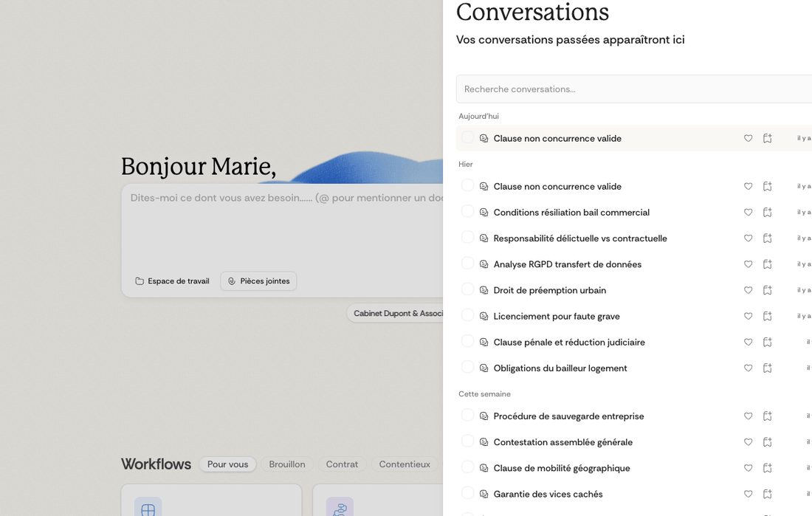
Task: Open the conversation 'Procédure de sauvegarde entreprise'
Action: tap(568, 416)
